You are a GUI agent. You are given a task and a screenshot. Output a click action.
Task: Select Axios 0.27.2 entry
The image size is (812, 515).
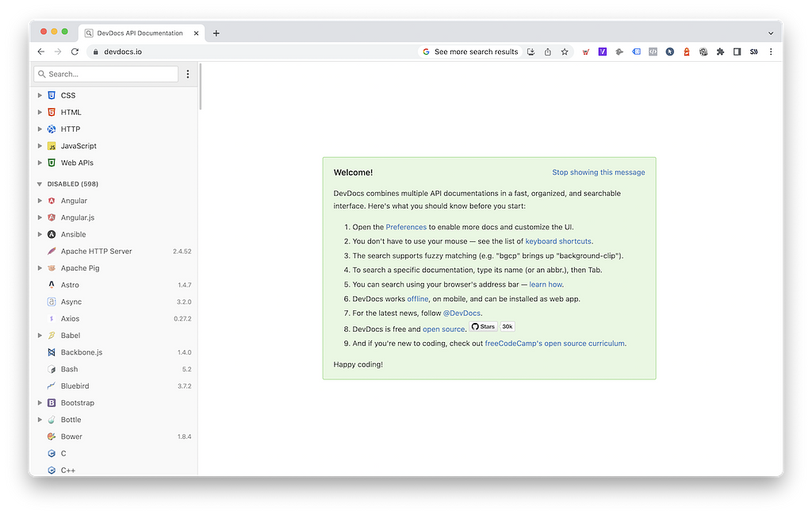tap(116, 319)
